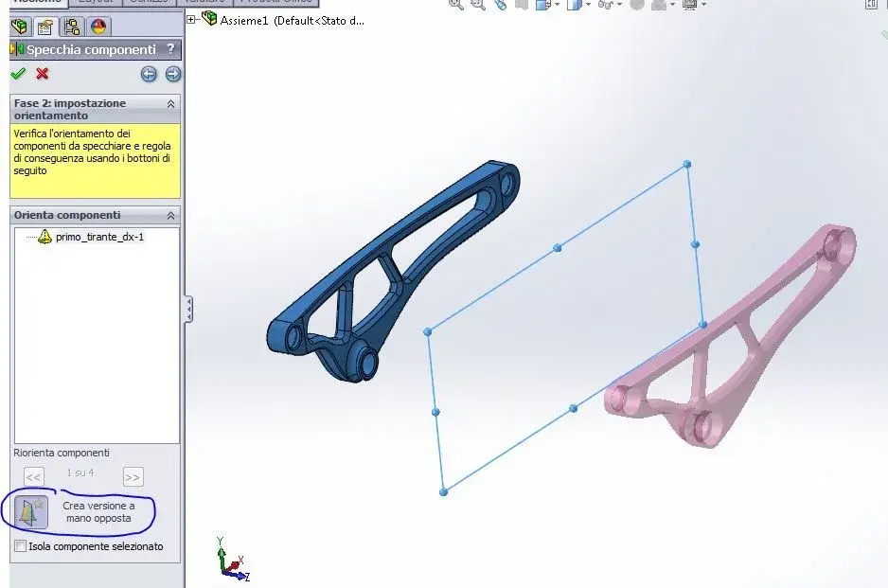Open the View Orientation dropdown arrow
Image resolution: width=888 pixels, height=588 pixels.
[558, 5]
